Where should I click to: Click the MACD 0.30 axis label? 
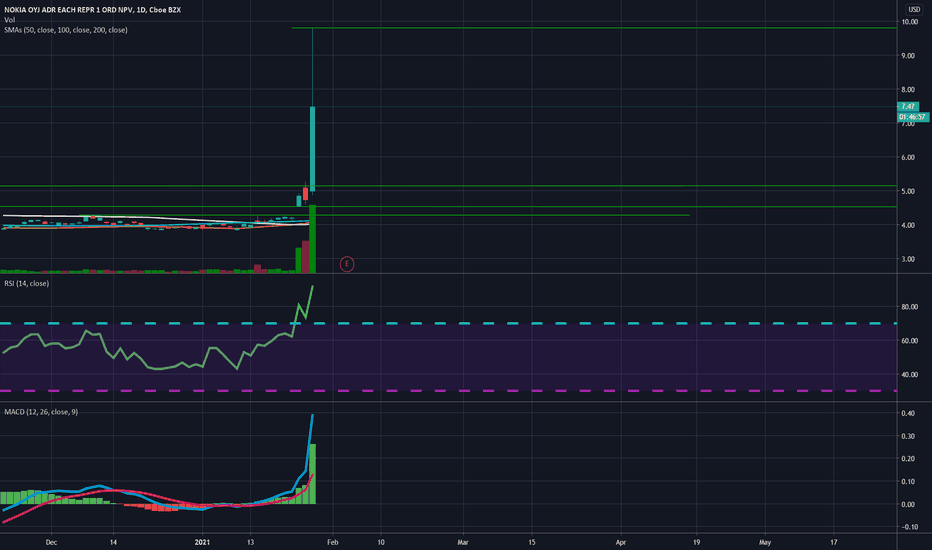click(x=908, y=436)
